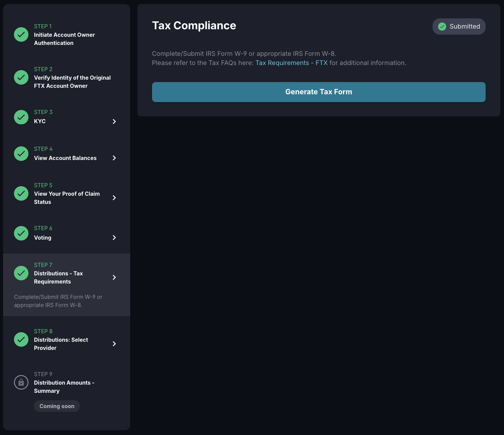The width and height of the screenshot is (504, 435).
Task: Click the Step 2 green checkmark icon
Action: point(21,78)
